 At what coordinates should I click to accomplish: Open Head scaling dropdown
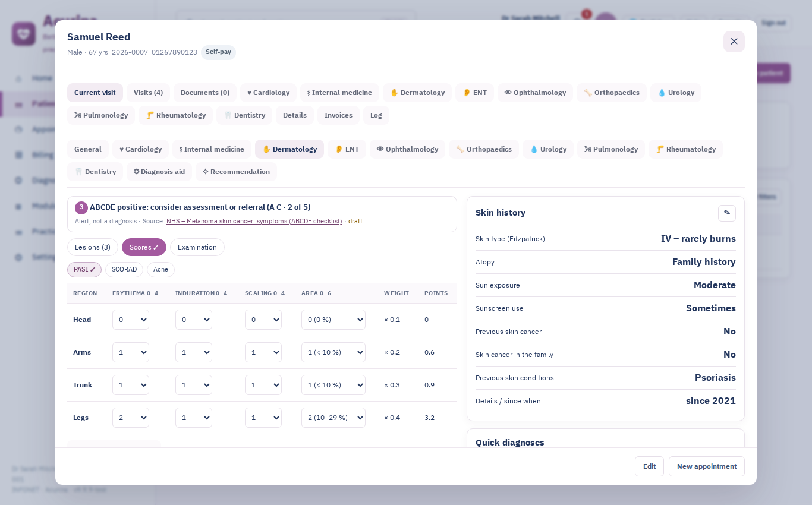pyautogui.click(x=263, y=320)
